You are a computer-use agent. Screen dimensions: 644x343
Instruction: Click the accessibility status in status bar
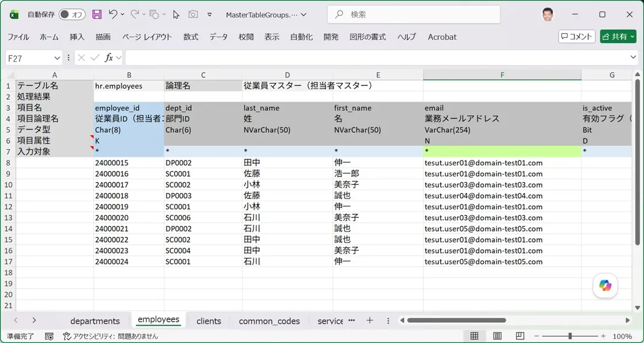(x=110, y=336)
